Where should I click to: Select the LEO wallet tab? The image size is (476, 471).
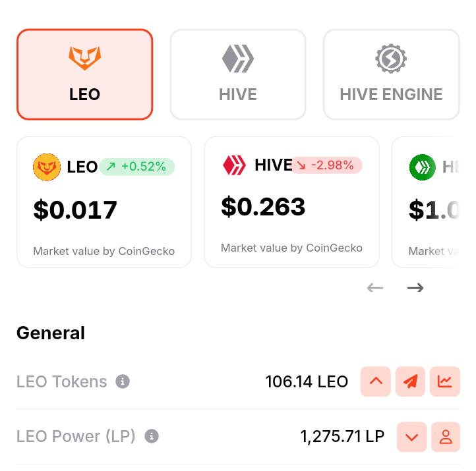(84, 74)
